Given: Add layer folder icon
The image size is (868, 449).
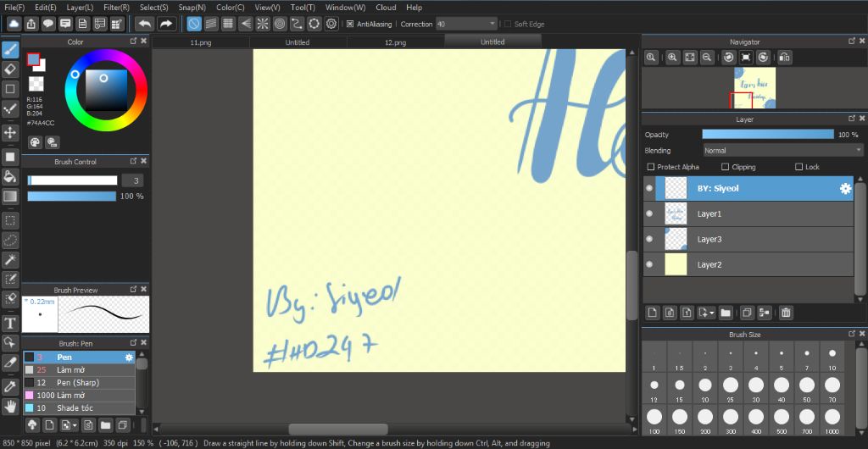Looking at the screenshot, I should click(x=726, y=313).
